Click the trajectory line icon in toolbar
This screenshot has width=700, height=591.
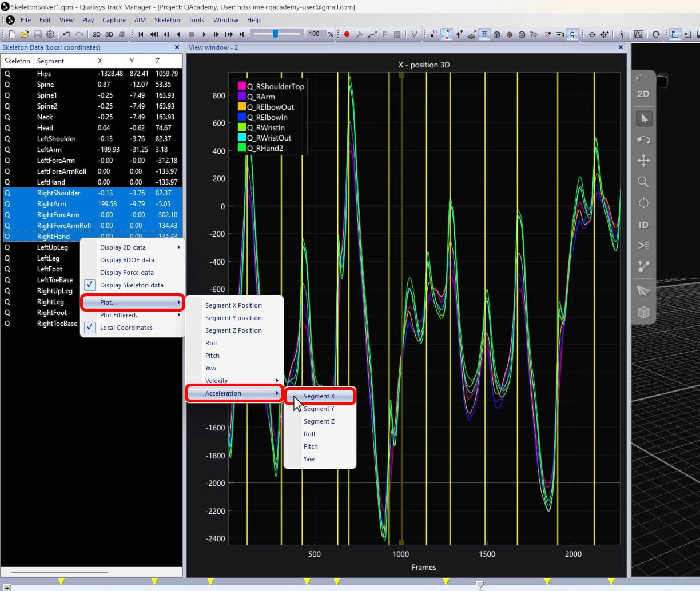[372, 34]
